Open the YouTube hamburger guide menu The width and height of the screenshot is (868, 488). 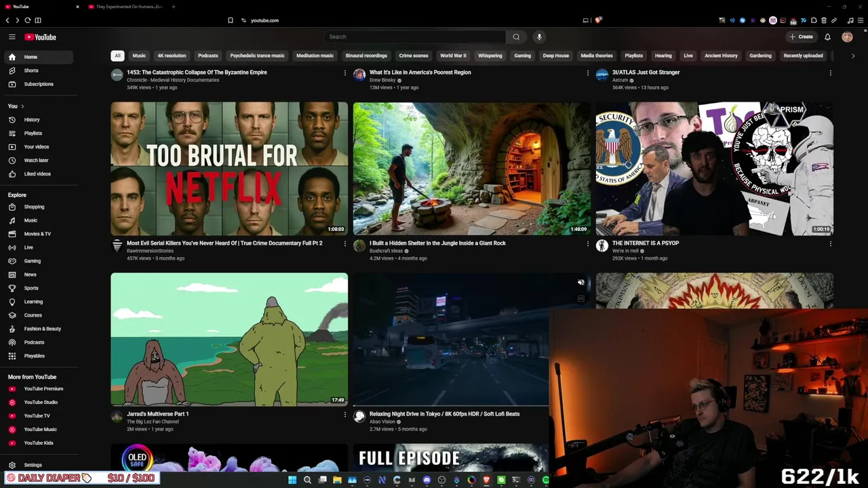click(x=12, y=37)
